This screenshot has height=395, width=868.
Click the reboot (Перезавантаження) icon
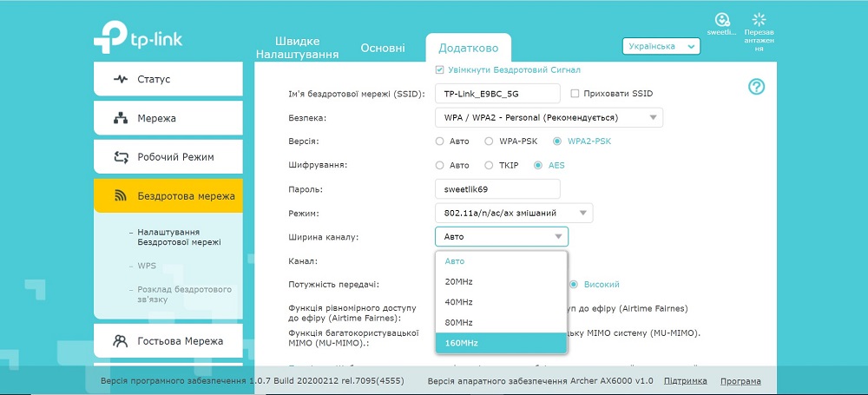click(x=759, y=19)
